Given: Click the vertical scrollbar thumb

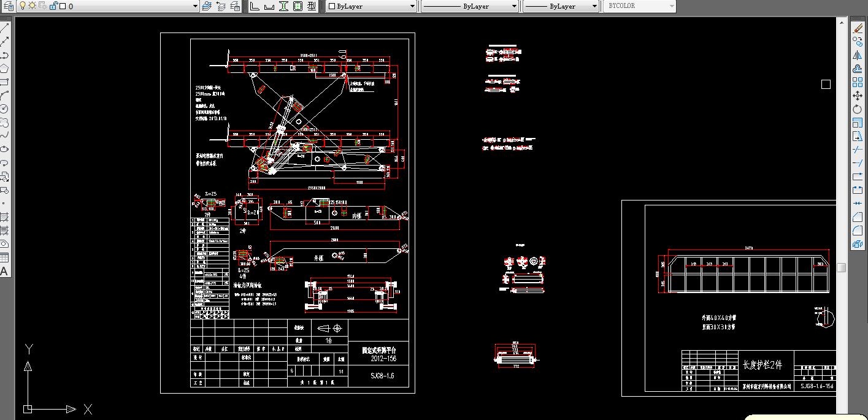Looking at the screenshot, I should click(x=841, y=267).
